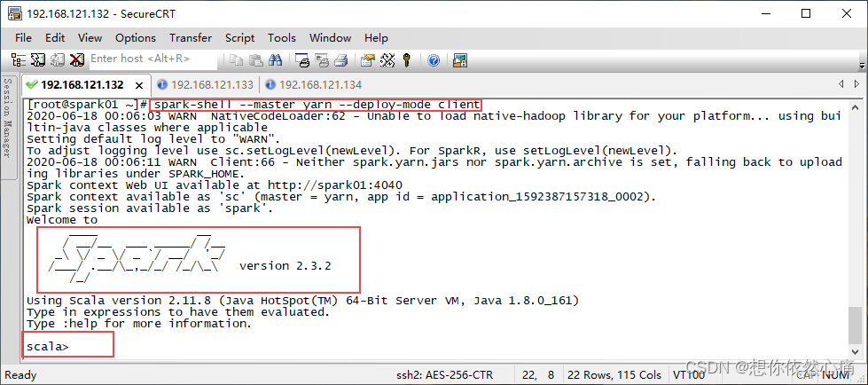The image size is (868, 385).
Task: Click the key Public-Key Assistant icon
Action: coord(407,59)
